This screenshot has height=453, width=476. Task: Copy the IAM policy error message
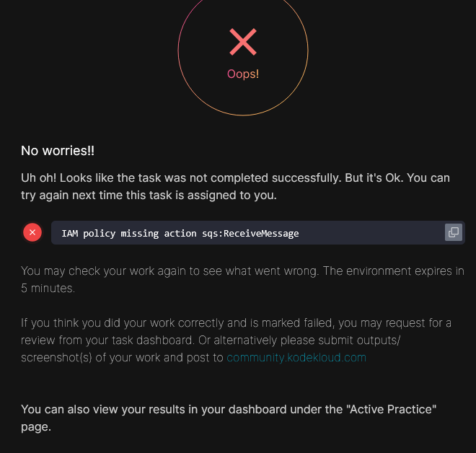click(453, 232)
